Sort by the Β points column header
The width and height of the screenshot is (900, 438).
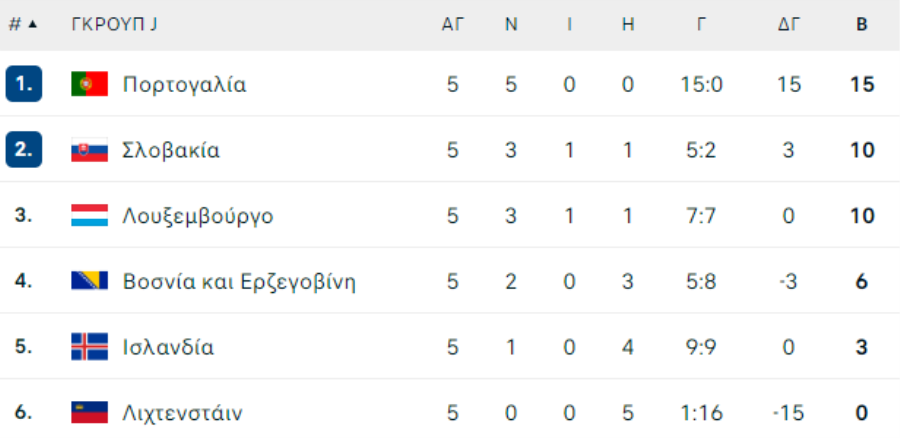coord(862,24)
